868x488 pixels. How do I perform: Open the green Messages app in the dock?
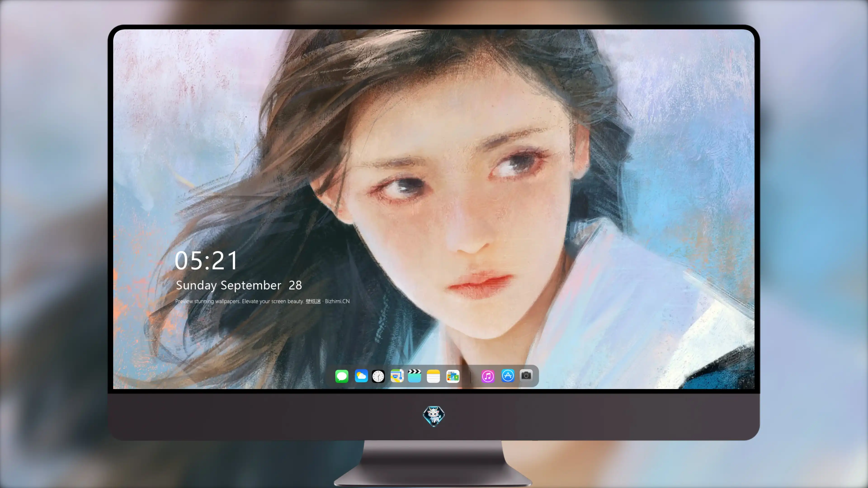click(x=342, y=376)
